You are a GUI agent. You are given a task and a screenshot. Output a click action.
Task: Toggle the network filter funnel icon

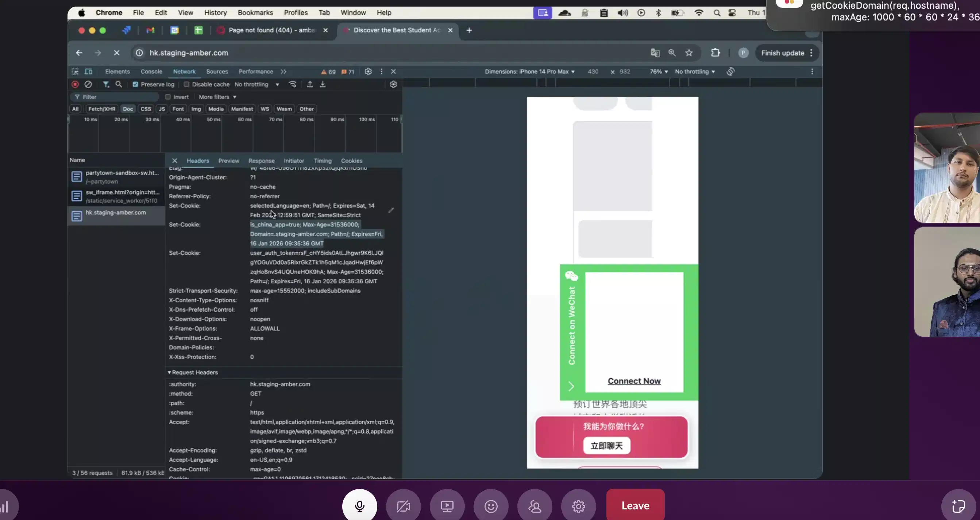click(x=106, y=84)
